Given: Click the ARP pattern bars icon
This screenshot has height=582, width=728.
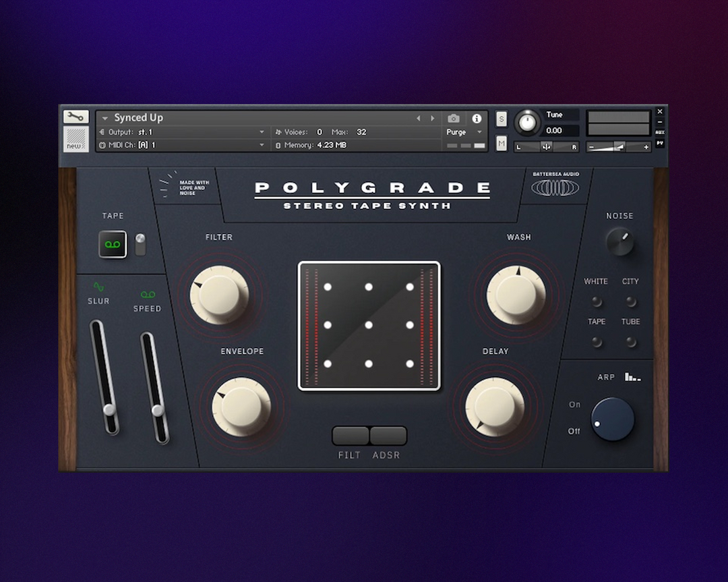Looking at the screenshot, I should (632, 376).
